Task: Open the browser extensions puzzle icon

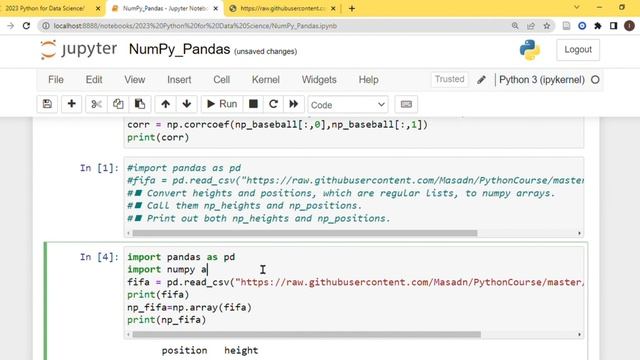Action: click(598, 26)
